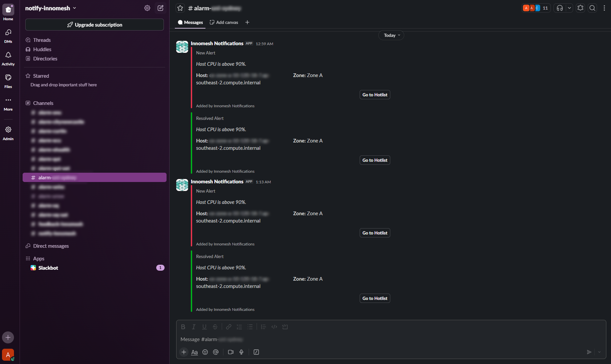The width and height of the screenshot is (611, 364).
Task: Toggle bold formatting in composer
Action: [x=183, y=327]
